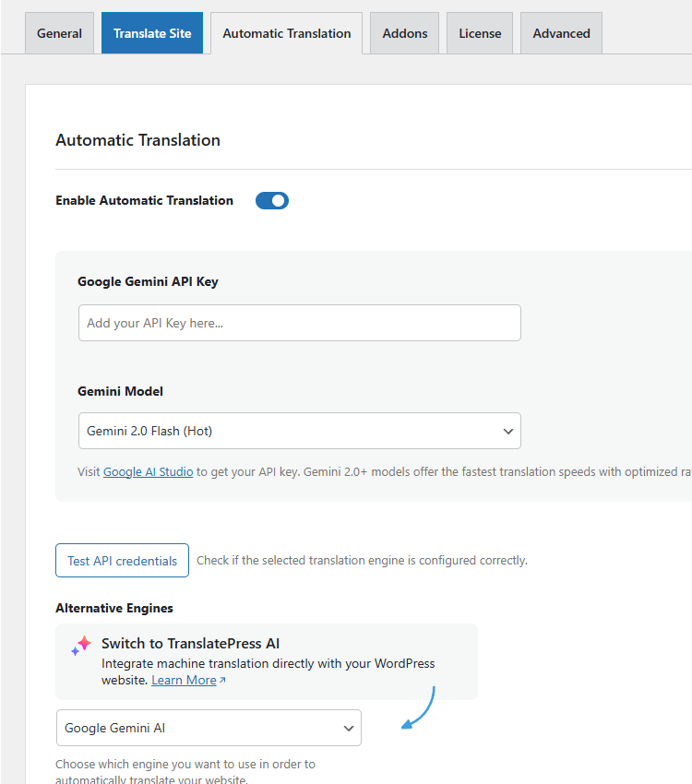Click the Switch to TranslatePress AI heading
This screenshot has height=784, width=692.
click(190, 643)
